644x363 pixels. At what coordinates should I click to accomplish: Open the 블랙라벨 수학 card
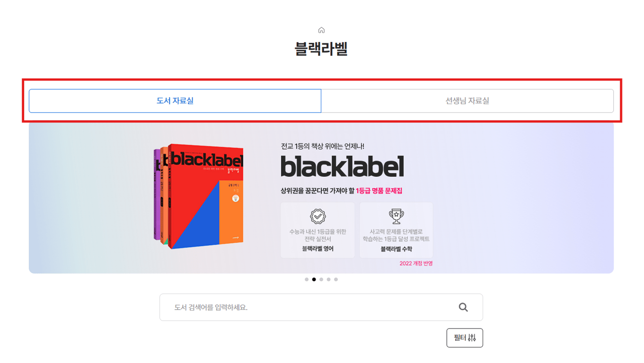coord(396,230)
